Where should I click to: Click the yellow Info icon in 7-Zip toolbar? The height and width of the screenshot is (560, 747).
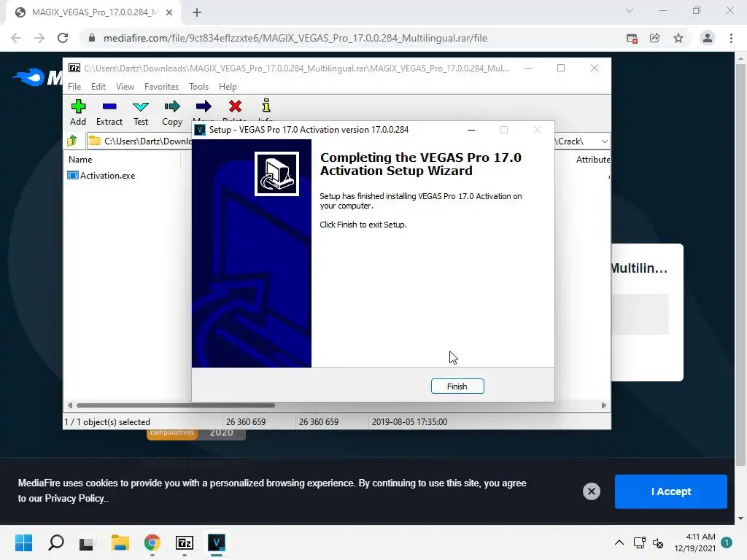(266, 106)
